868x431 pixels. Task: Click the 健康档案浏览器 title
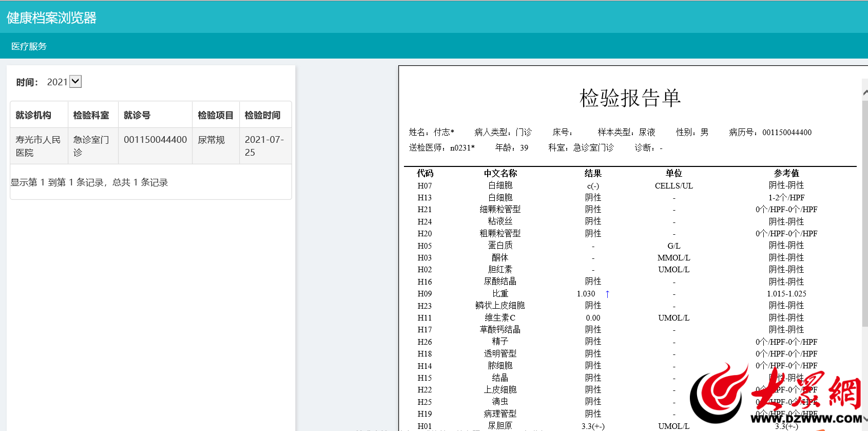click(51, 18)
